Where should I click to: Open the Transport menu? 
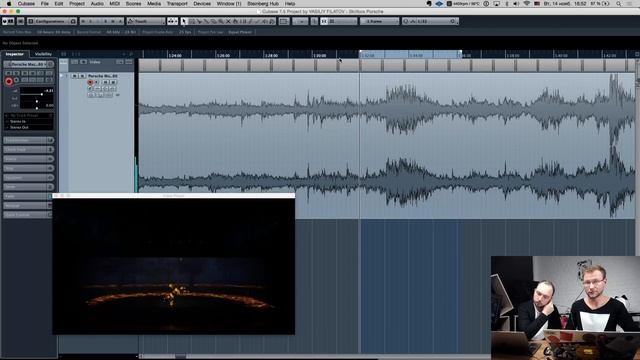[x=177, y=4]
